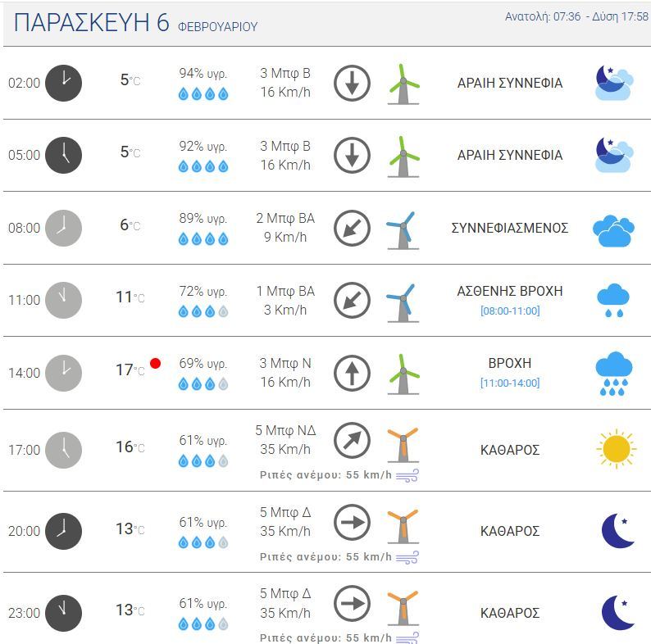Click the [11:00-14:00] rain period link

[509, 383]
